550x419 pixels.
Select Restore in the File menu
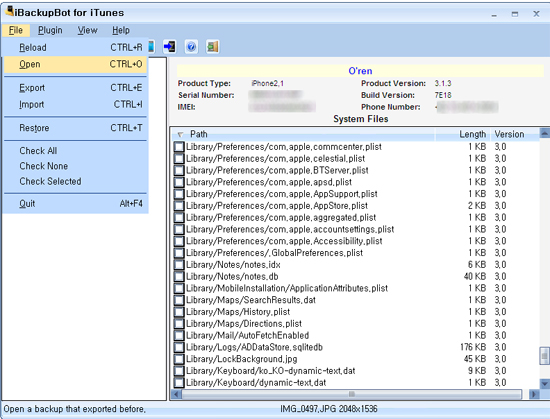pyautogui.click(x=75, y=128)
